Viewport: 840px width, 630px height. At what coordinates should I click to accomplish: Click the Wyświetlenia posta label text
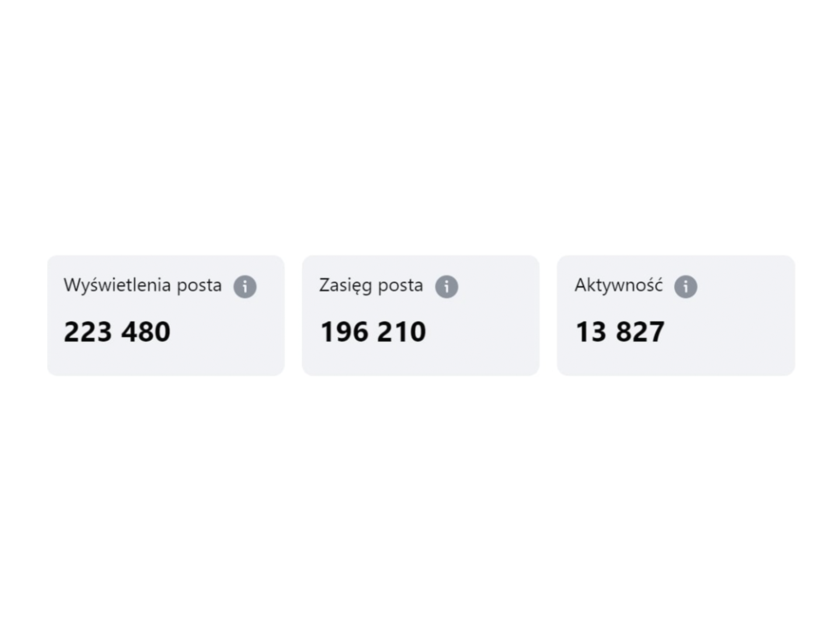coord(142,285)
